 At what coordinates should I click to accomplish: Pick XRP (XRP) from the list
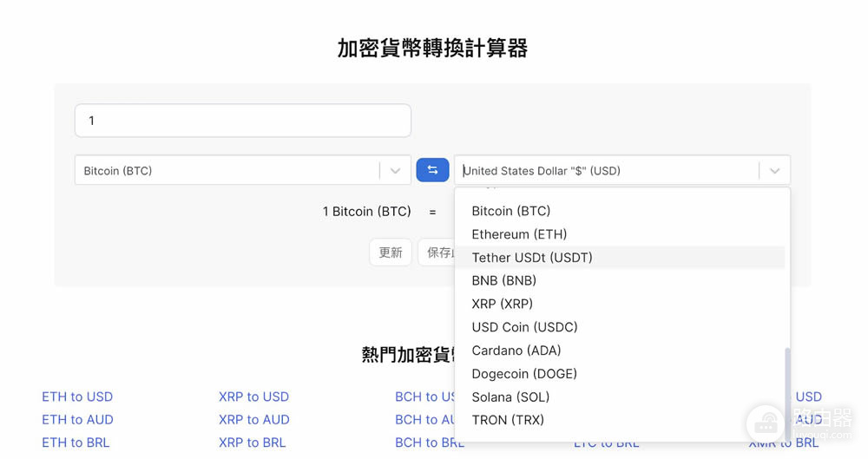point(620,304)
